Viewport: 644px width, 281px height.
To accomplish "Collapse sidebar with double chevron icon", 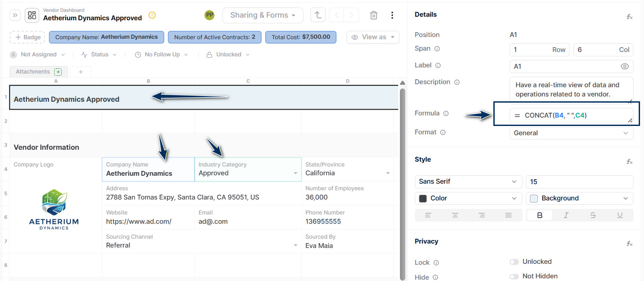I will click(15, 15).
